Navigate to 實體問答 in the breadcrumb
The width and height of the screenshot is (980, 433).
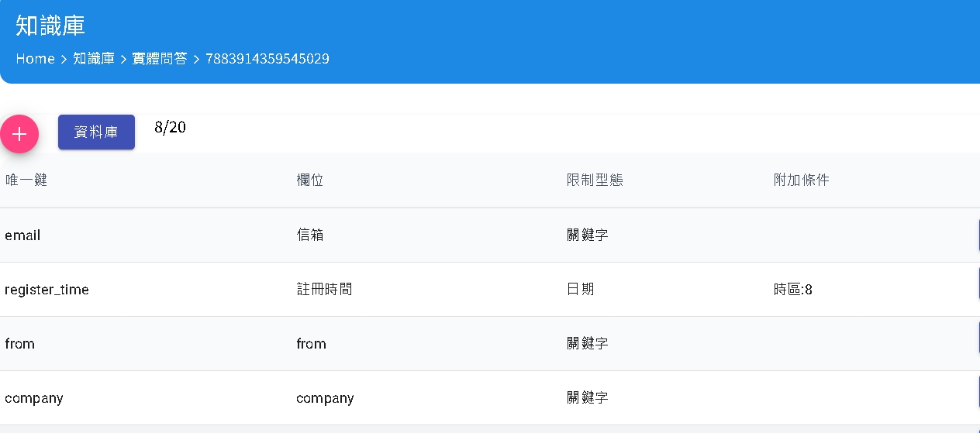160,59
